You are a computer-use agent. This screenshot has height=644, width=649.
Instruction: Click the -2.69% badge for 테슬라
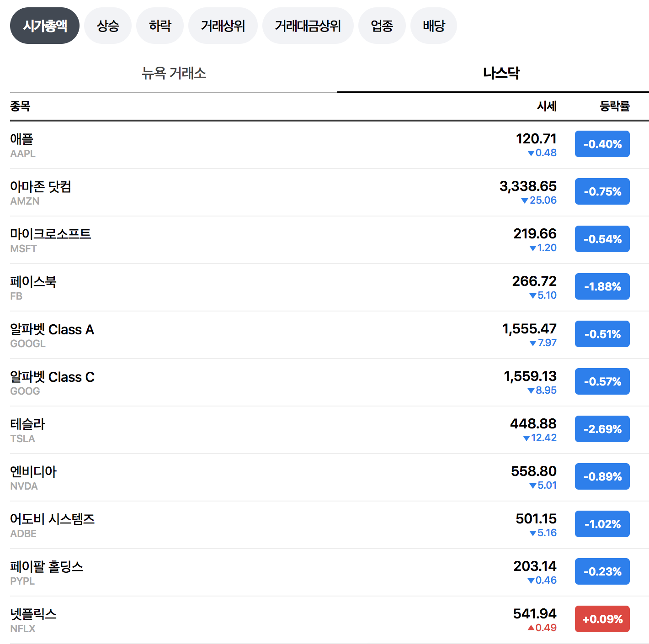click(x=602, y=429)
